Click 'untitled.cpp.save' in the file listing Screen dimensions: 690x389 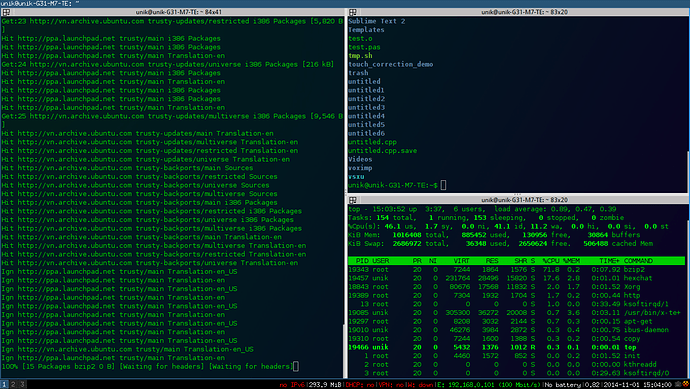(x=382, y=150)
